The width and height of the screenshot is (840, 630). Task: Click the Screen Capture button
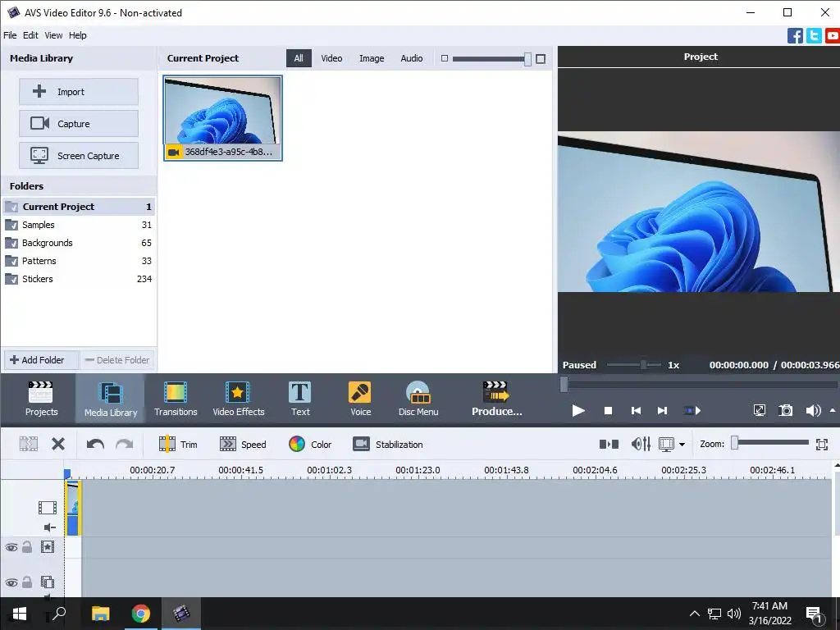click(79, 156)
